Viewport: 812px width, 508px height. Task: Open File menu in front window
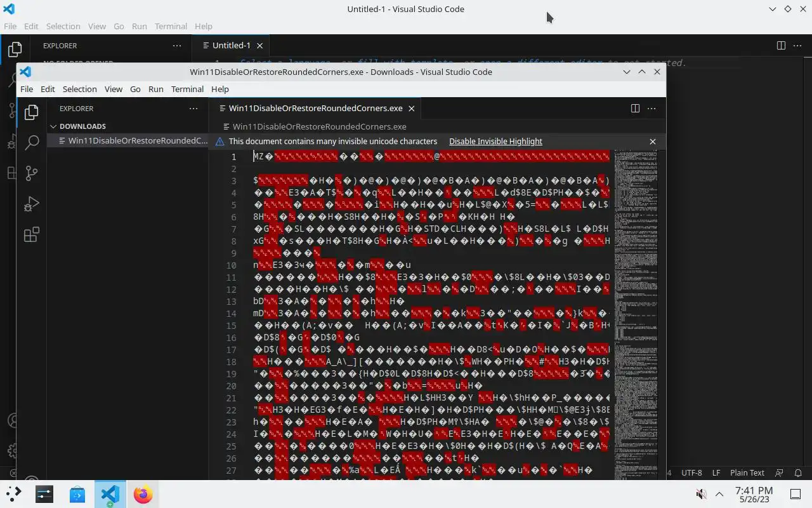click(27, 89)
